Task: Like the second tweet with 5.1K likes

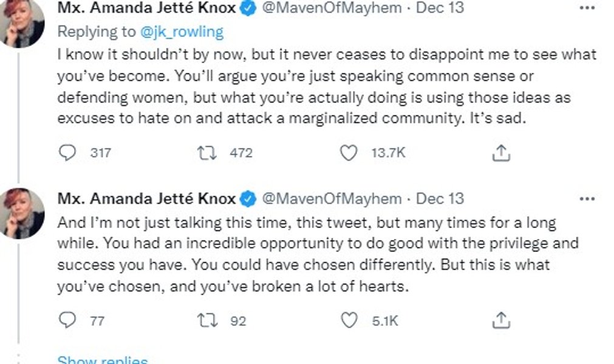Action: pyautogui.click(x=348, y=320)
